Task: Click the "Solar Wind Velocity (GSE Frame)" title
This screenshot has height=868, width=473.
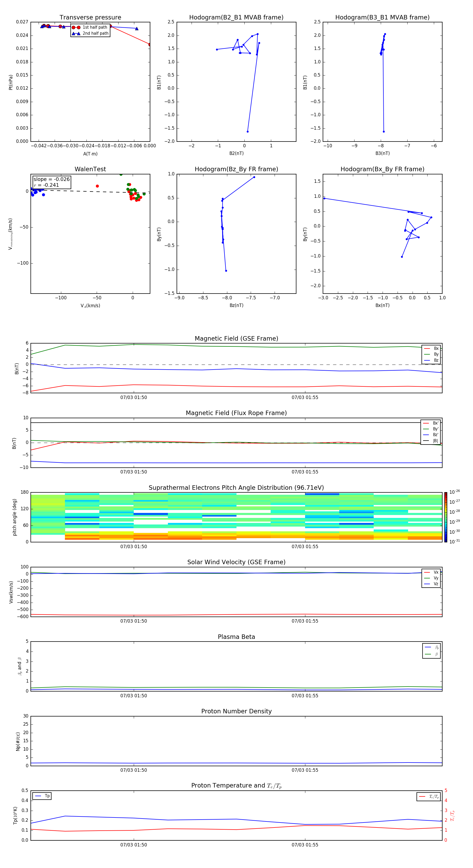Action: (x=236, y=562)
